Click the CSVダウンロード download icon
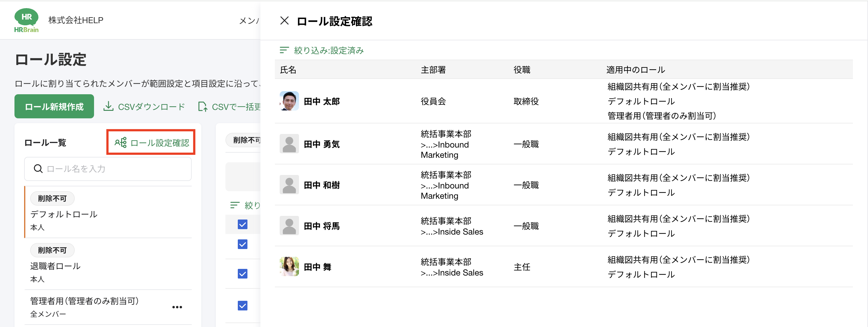The width and height of the screenshot is (868, 327). [x=108, y=106]
